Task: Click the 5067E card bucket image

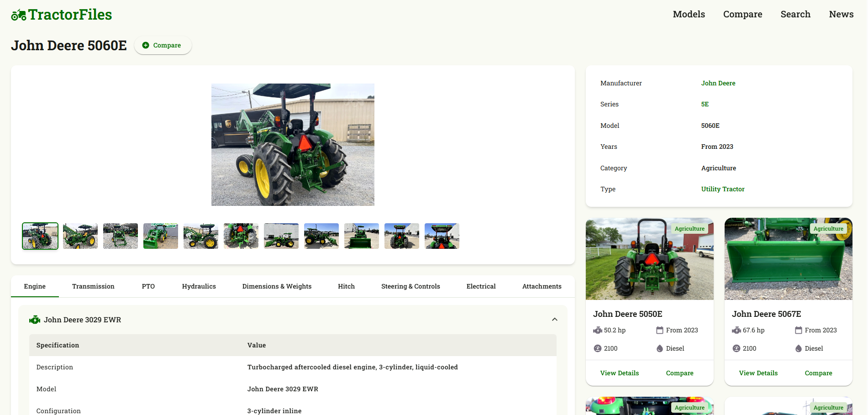Action: tap(788, 259)
